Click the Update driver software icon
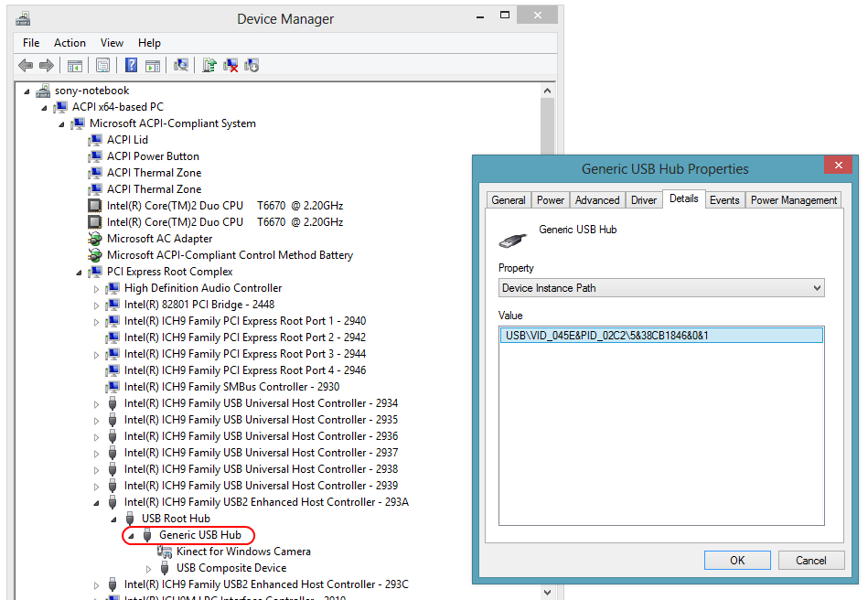The image size is (868, 600). coord(209,65)
